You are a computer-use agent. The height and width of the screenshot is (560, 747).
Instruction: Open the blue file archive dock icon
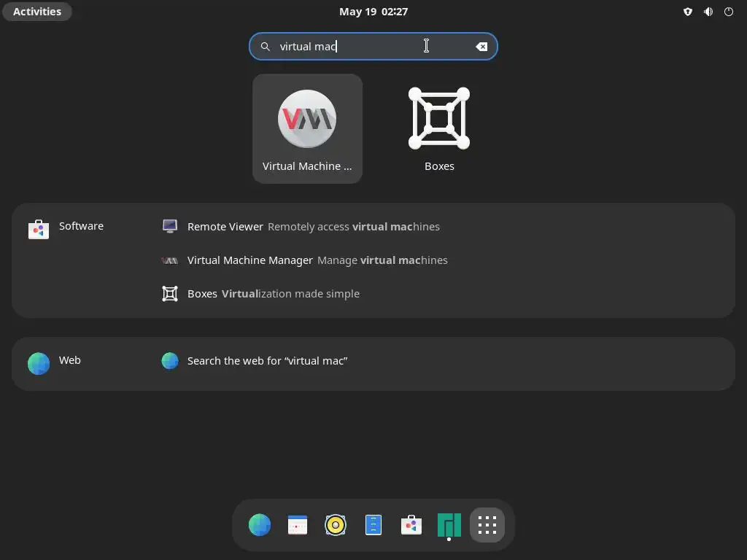coord(373,525)
